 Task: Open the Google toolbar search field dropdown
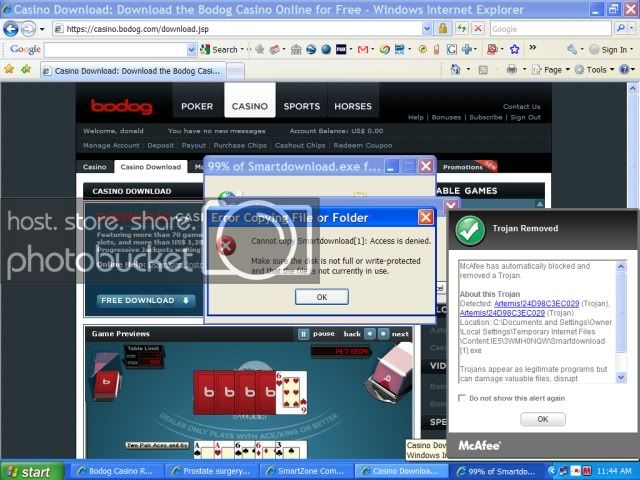(191, 50)
